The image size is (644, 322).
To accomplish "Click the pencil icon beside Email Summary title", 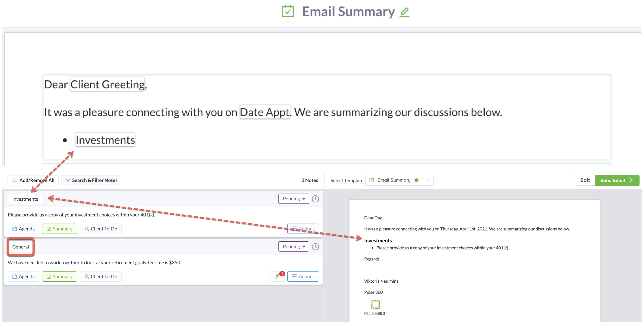I will (404, 12).
